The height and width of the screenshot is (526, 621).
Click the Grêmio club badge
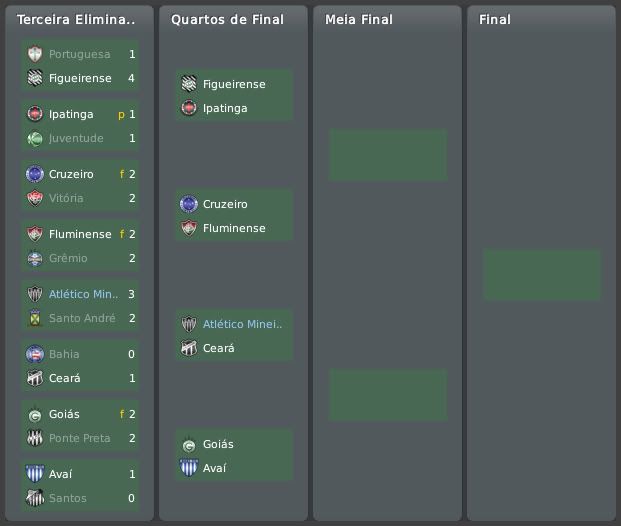35,258
